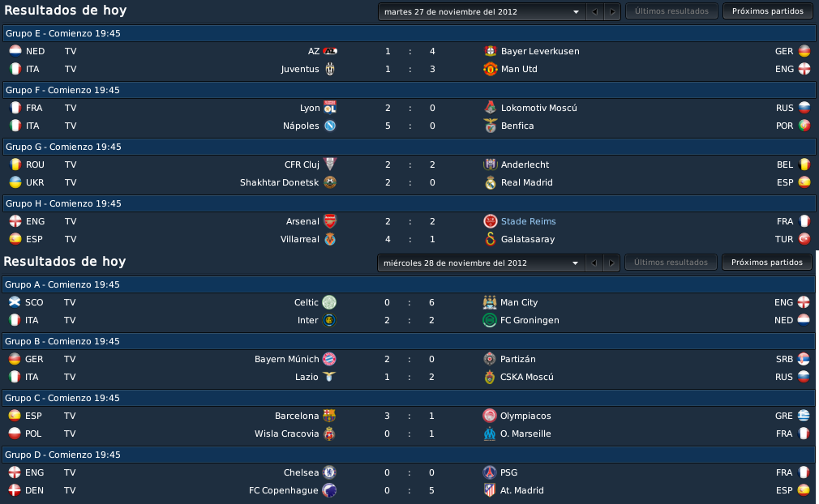Select the Grupo E header row
This screenshot has width=819, height=504.
[409, 33]
